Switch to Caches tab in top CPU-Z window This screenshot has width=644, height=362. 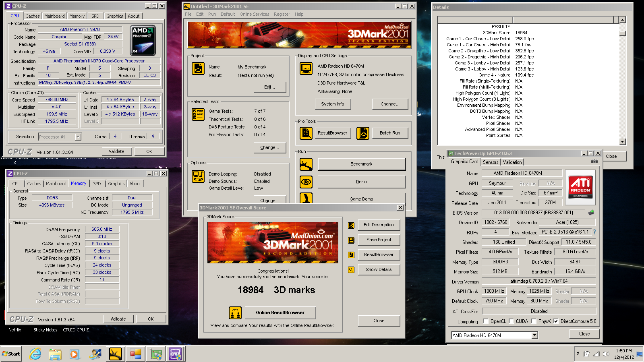click(32, 16)
